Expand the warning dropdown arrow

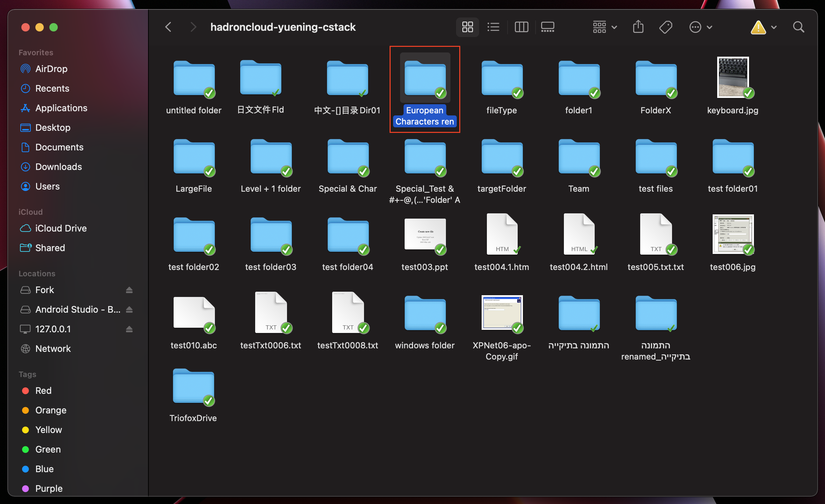[x=773, y=27]
